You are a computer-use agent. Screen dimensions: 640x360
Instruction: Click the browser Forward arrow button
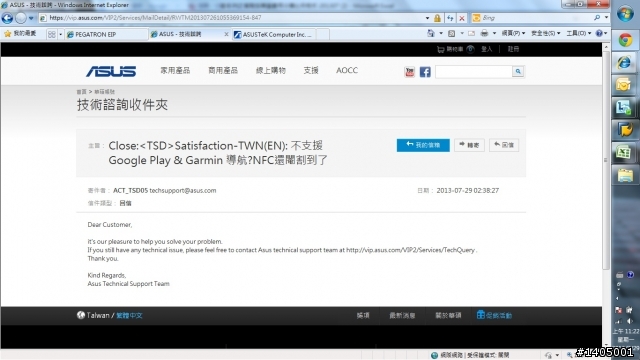(x=21, y=18)
